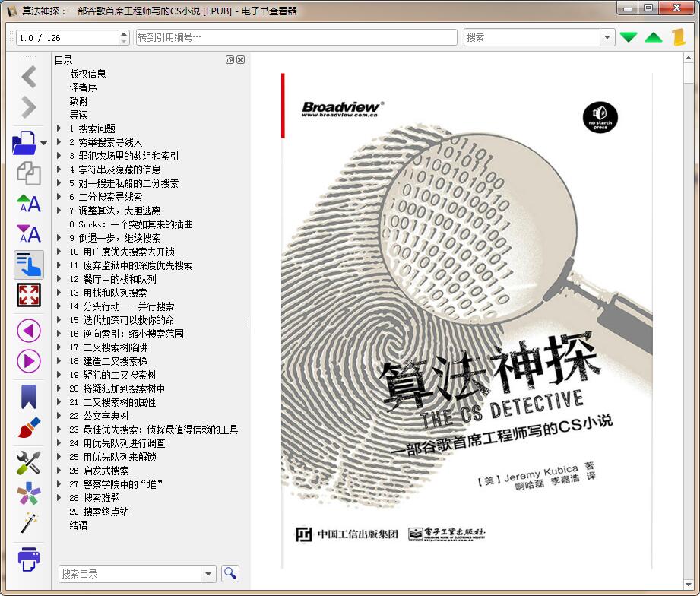Click the yellow highlighter icon in the toolbar
700x596 pixels.
point(679,37)
